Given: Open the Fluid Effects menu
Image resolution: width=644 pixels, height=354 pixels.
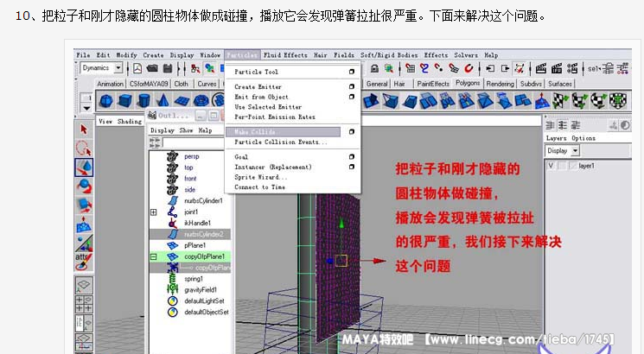Looking at the screenshot, I should coord(285,55).
